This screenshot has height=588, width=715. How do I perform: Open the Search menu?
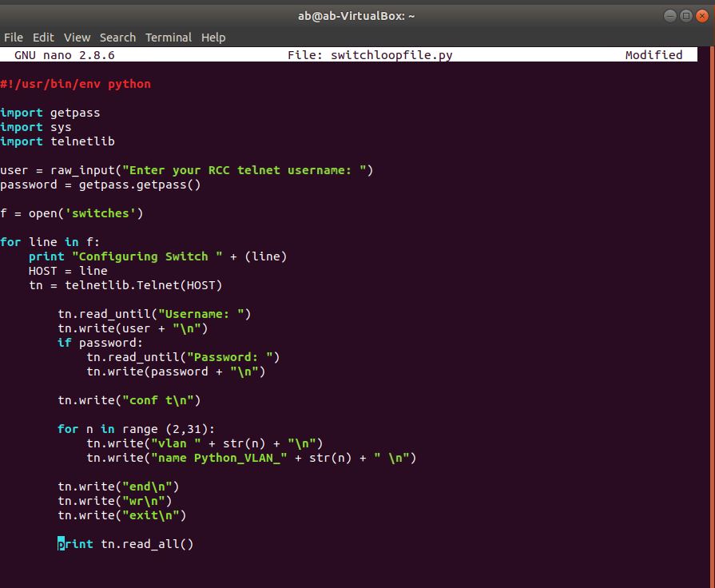(117, 38)
